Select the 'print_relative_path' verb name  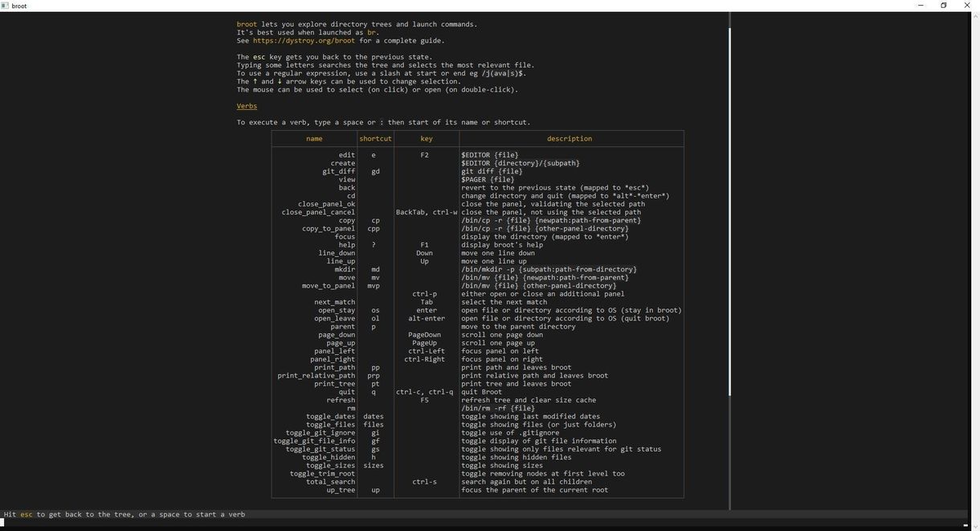(x=316, y=375)
